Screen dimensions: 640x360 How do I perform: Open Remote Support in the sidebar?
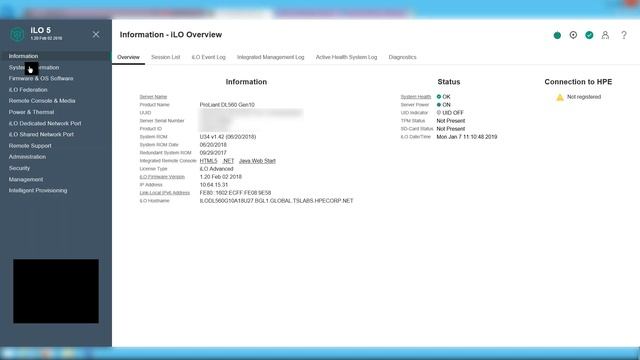pyautogui.click(x=30, y=146)
